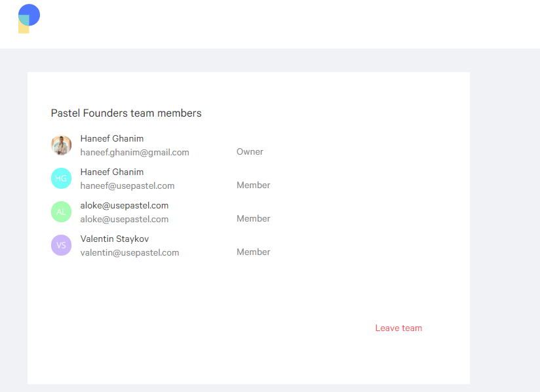
Task: Click Member role for haneef@usepastel.com
Action: point(253,185)
